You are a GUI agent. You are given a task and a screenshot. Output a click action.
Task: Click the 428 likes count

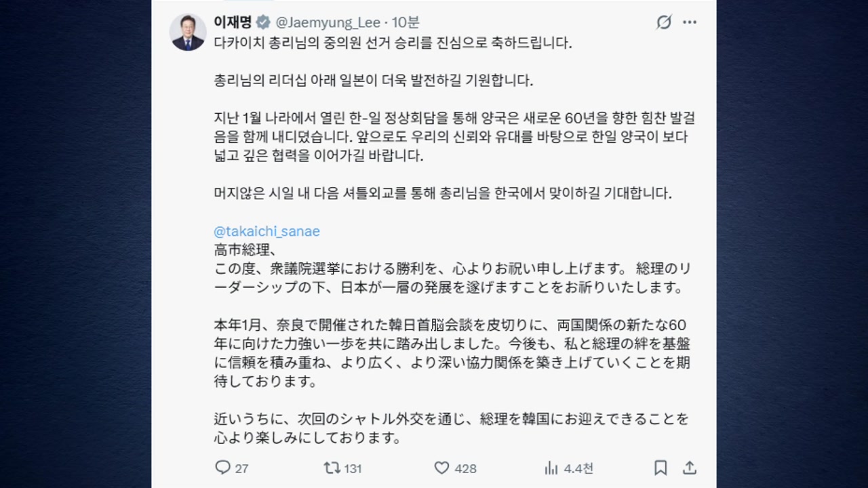[x=465, y=468]
